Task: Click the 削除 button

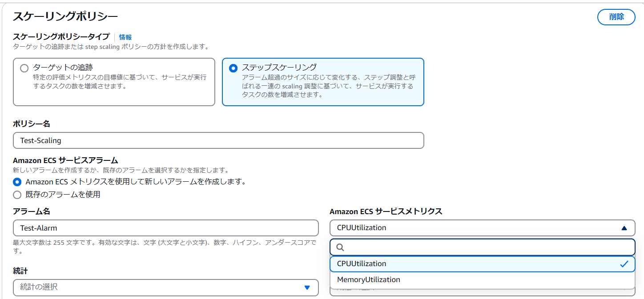Action: coord(616,17)
